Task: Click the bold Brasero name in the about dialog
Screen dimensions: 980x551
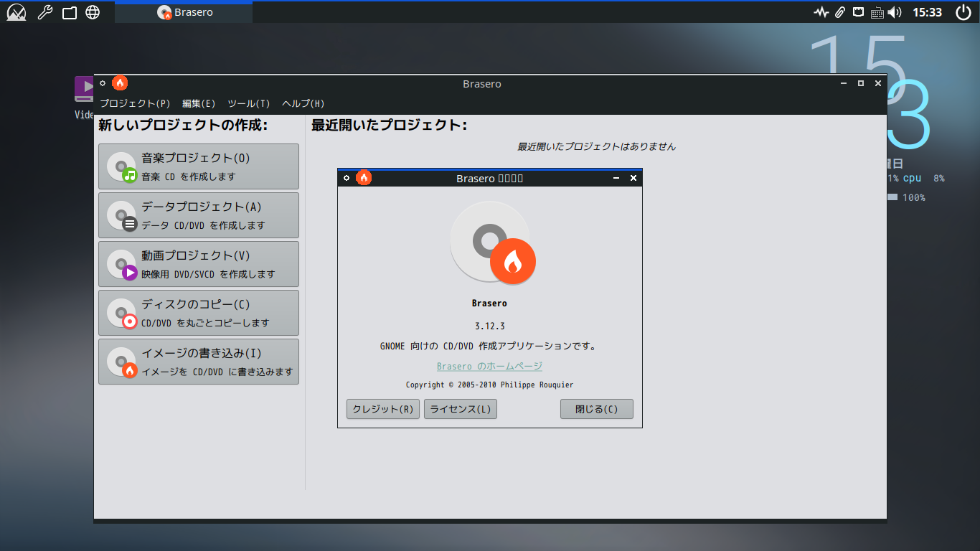Action: (x=490, y=303)
